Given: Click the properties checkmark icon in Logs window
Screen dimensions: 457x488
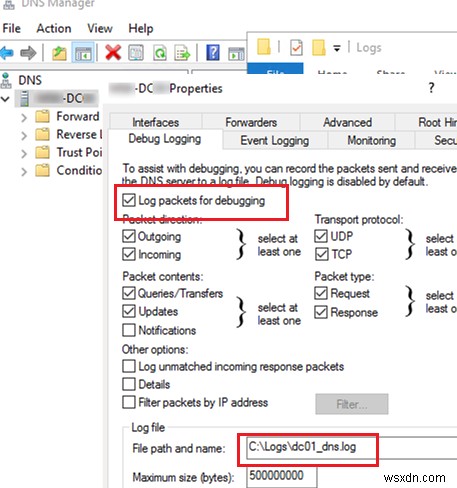Looking at the screenshot, I should 296,47.
